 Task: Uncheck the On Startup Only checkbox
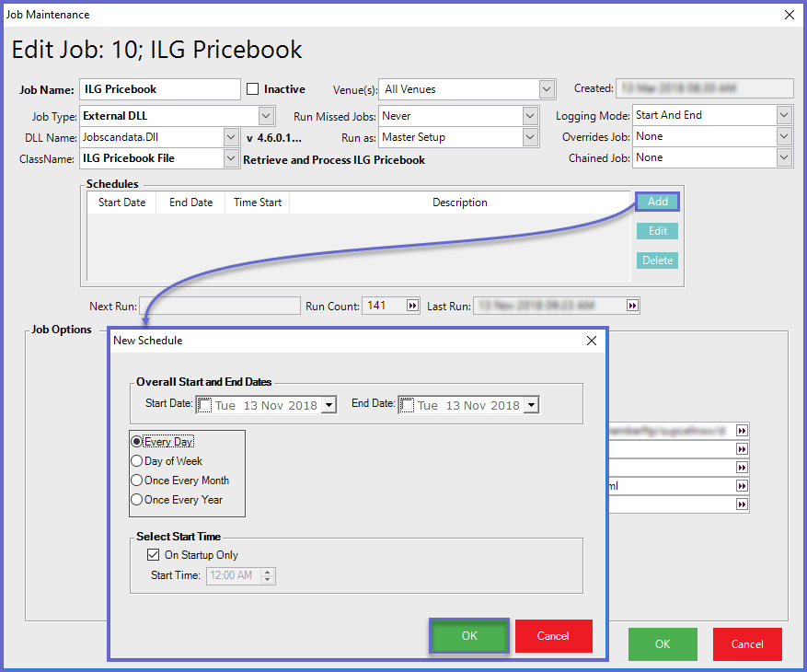(153, 555)
